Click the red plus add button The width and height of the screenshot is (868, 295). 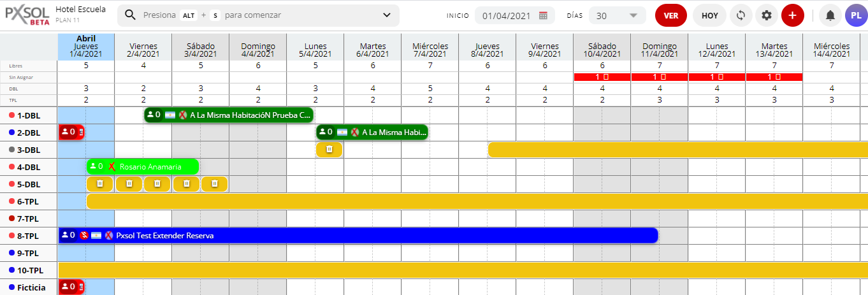(x=792, y=15)
